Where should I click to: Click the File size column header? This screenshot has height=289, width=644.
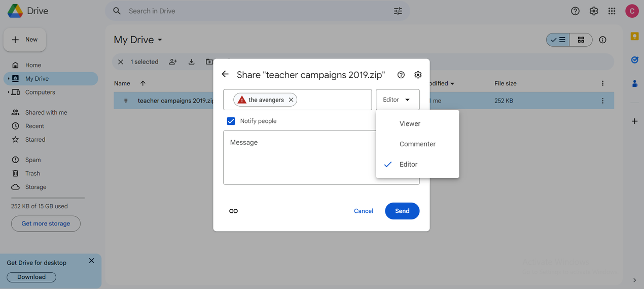tap(506, 83)
